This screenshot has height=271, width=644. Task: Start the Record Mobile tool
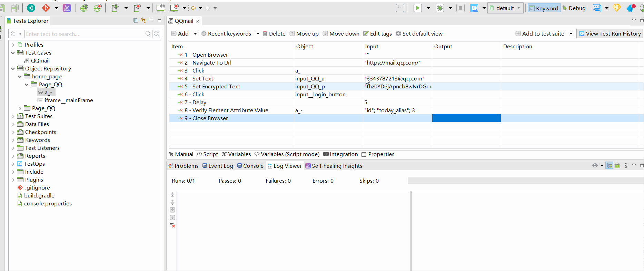(x=137, y=8)
